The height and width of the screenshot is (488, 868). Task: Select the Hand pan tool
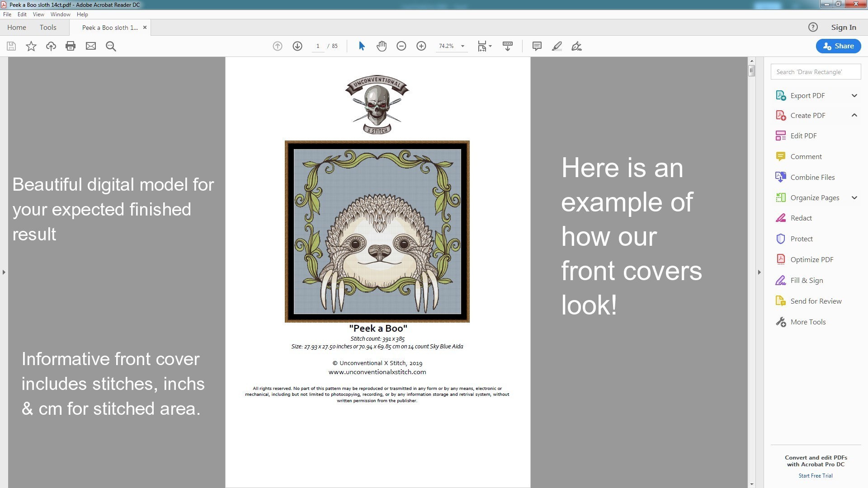pyautogui.click(x=382, y=46)
